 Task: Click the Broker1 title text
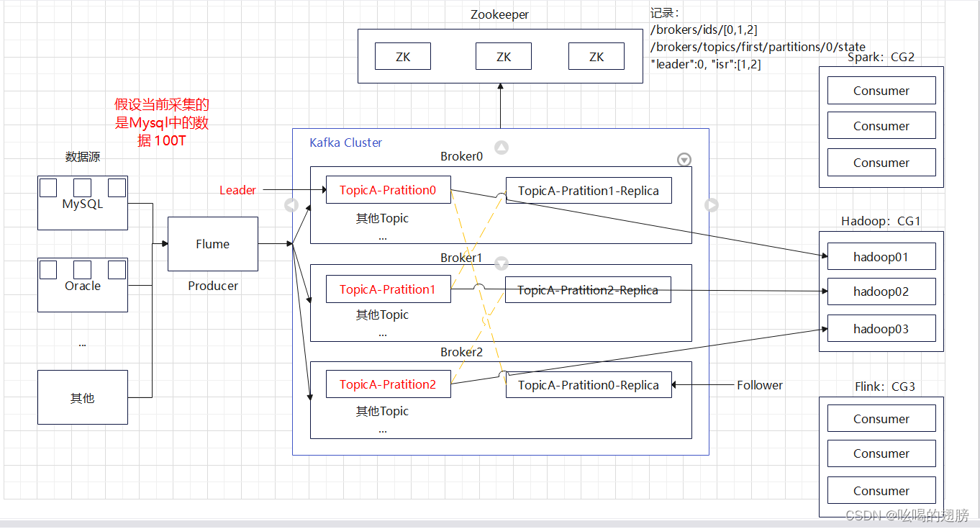point(461,258)
